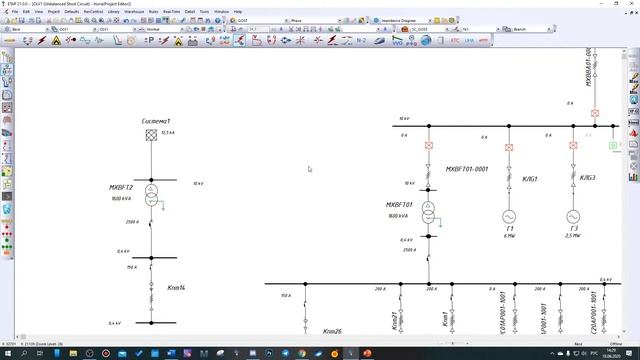
Task: Click the green breaker at bus right end
Action: 613,145
